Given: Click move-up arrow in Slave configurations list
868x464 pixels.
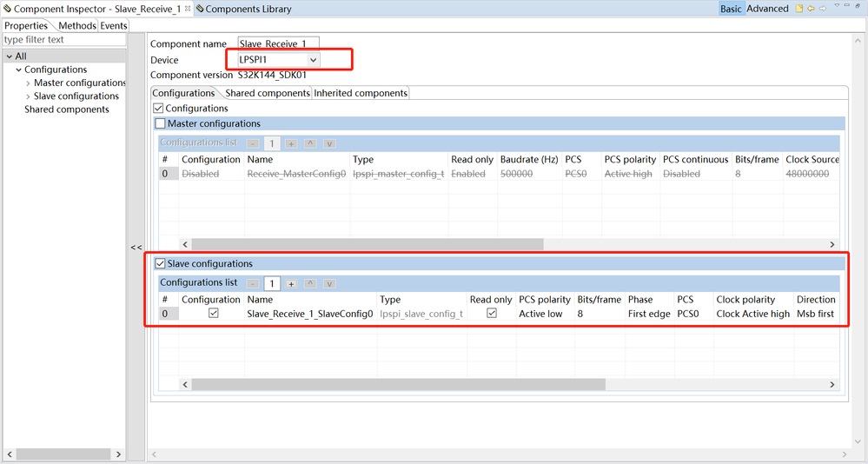Looking at the screenshot, I should click(310, 283).
